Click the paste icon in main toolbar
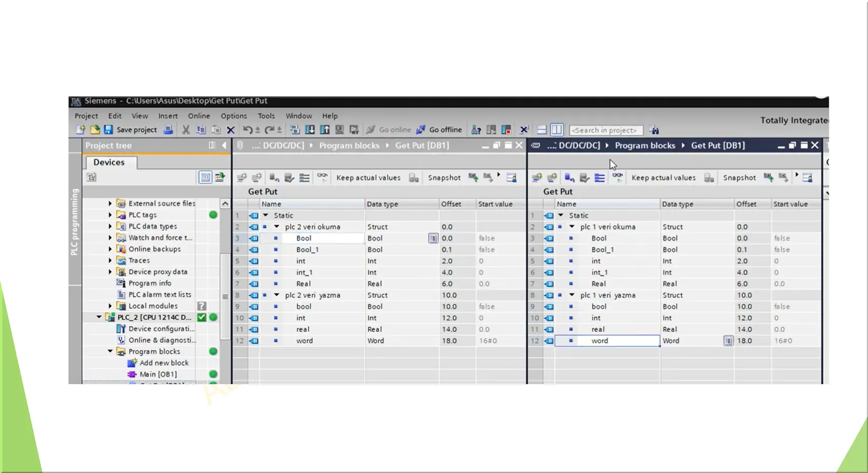Screen dimensions: 868x473 click(x=216, y=130)
